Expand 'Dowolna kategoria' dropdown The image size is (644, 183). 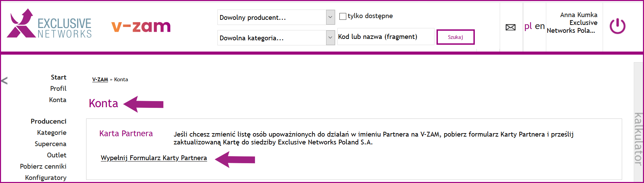tap(276, 38)
